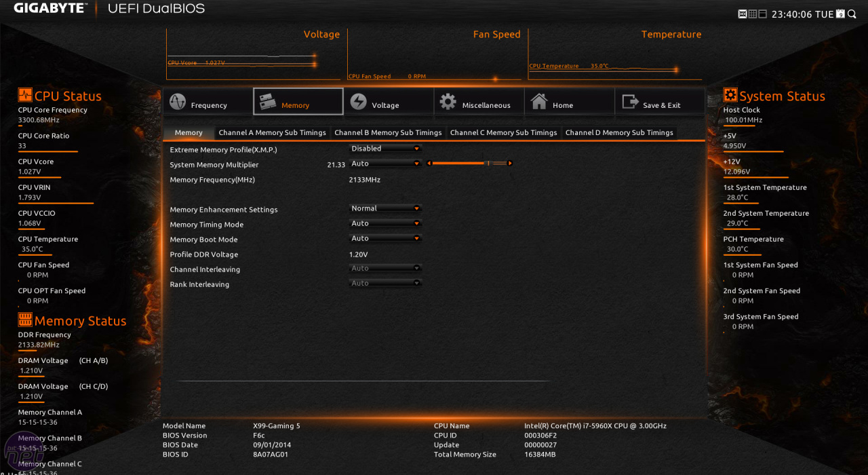Click the Extreme Memory Profile(X.M.P.) label
This screenshot has height=475, width=868.
tap(223, 150)
